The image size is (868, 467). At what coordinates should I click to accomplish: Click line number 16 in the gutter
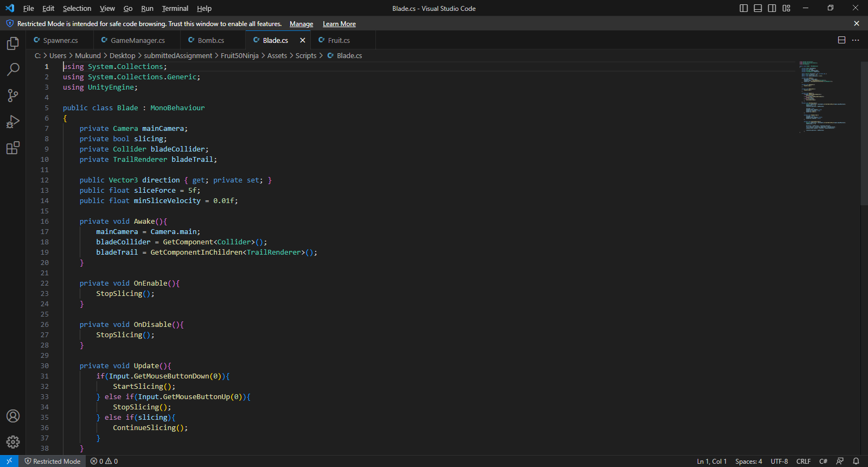pyautogui.click(x=44, y=222)
